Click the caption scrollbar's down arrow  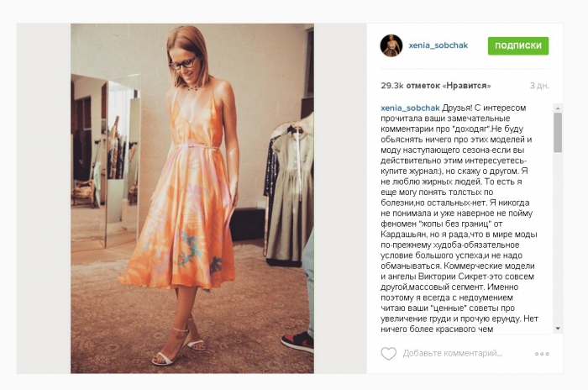[x=558, y=329]
